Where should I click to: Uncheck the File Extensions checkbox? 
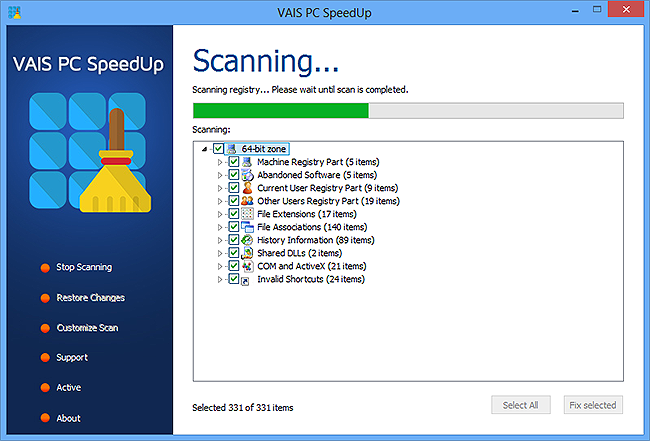pyautogui.click(x=234, y=214)
